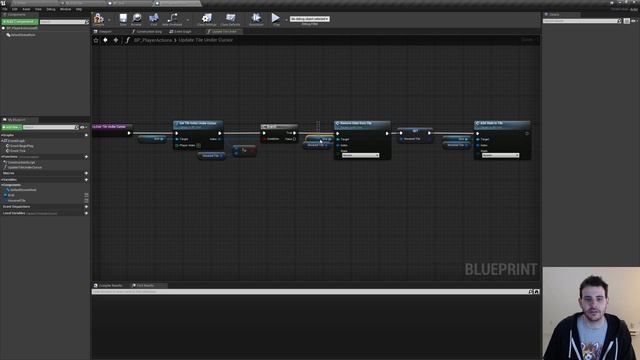This screenshot has width=640, height=360.
Task: Click the green Add New button in My Blueprint
Action: pyautogui.click(x=11, y=127)
